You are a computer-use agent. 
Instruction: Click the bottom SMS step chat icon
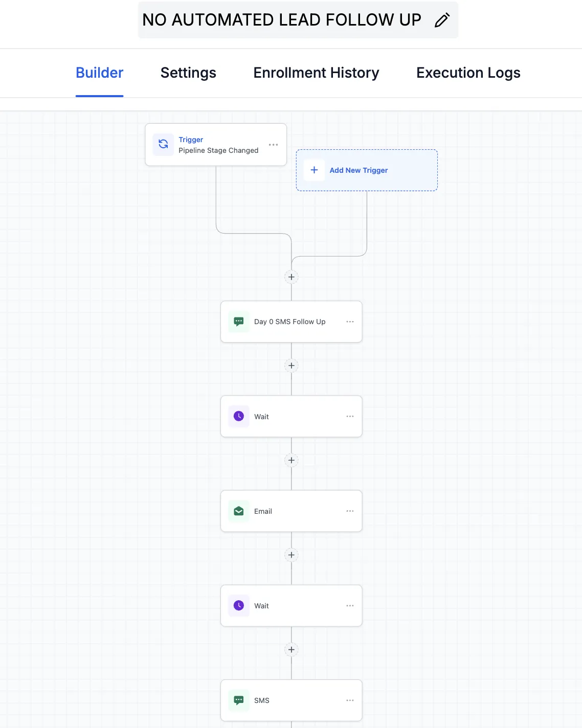tap(239, 700)
